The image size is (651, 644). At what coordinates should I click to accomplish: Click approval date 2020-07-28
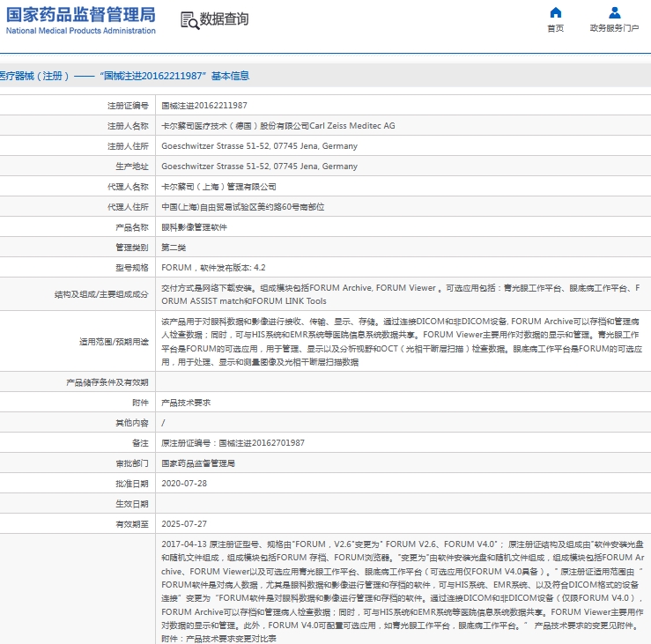pos(184,484)
